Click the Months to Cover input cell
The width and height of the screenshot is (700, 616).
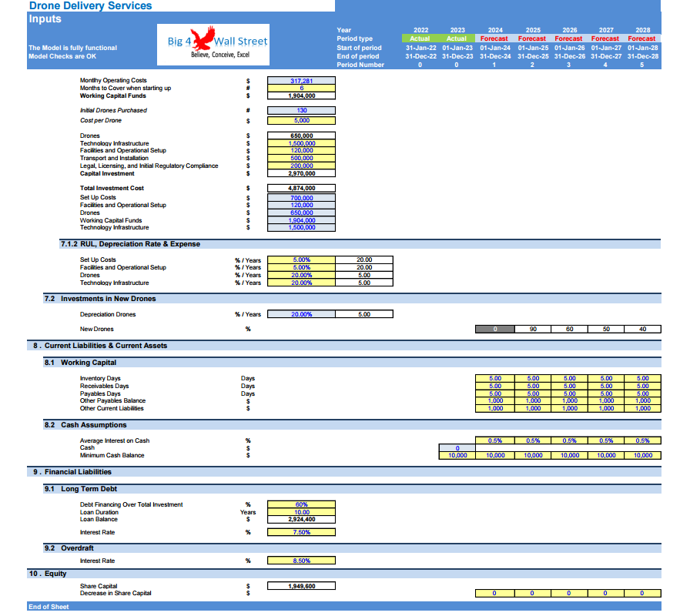coord(301,89)
